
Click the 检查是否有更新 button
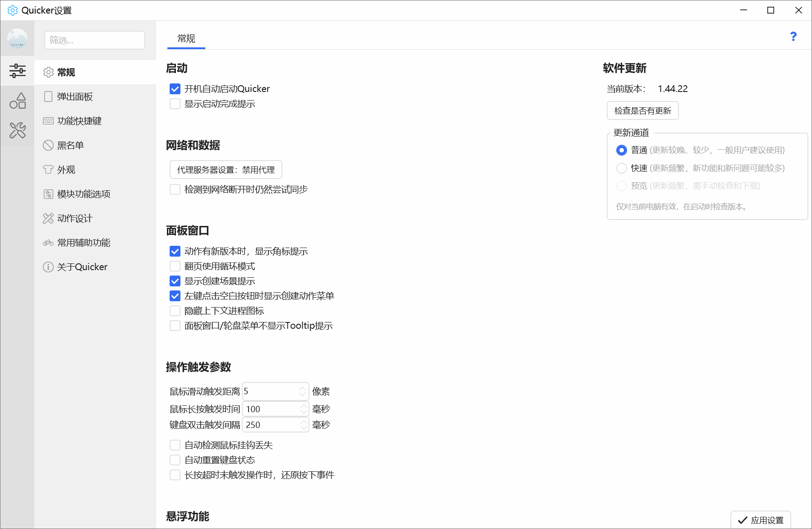click(643, 111)
